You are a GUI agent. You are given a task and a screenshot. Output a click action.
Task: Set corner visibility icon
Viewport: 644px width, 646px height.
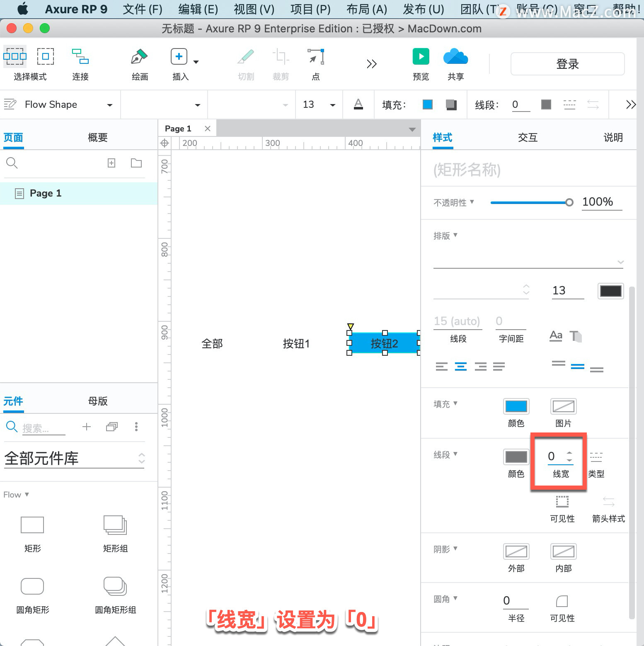pos(562,601)
